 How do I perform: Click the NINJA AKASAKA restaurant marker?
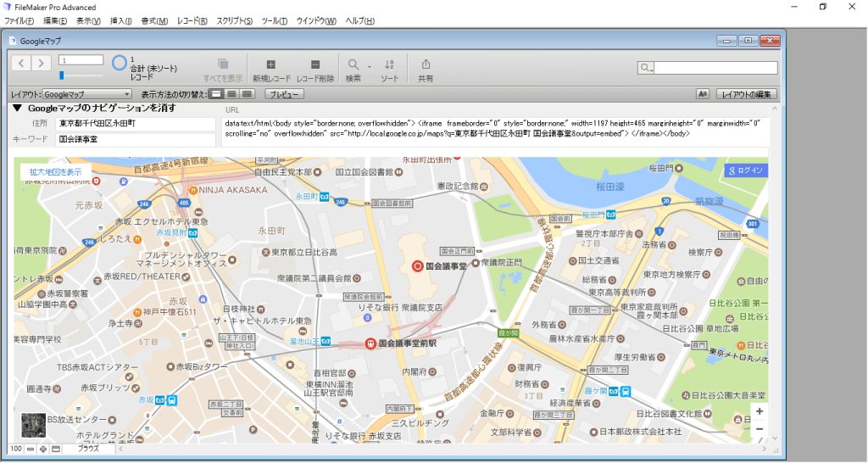coord(192,190)
